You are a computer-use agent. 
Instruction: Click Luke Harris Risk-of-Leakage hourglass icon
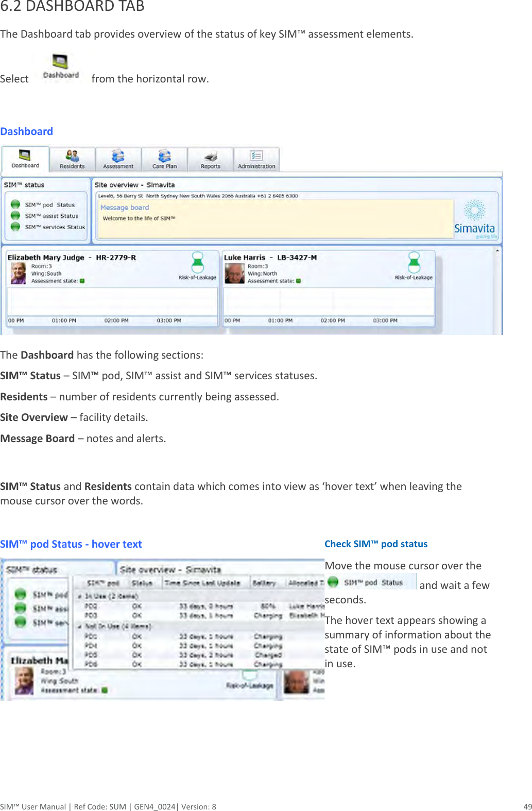[414, 262]
